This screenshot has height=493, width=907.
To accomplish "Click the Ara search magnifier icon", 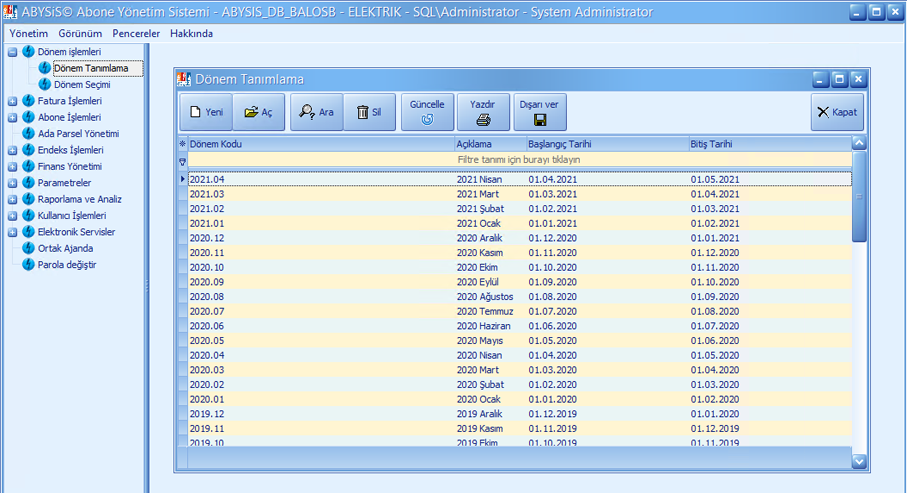I will (307, 113).
